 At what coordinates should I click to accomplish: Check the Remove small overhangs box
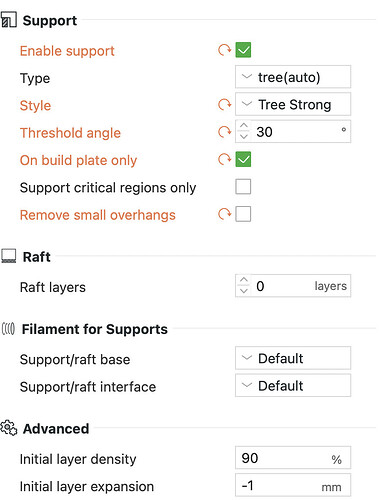[243, 214]
